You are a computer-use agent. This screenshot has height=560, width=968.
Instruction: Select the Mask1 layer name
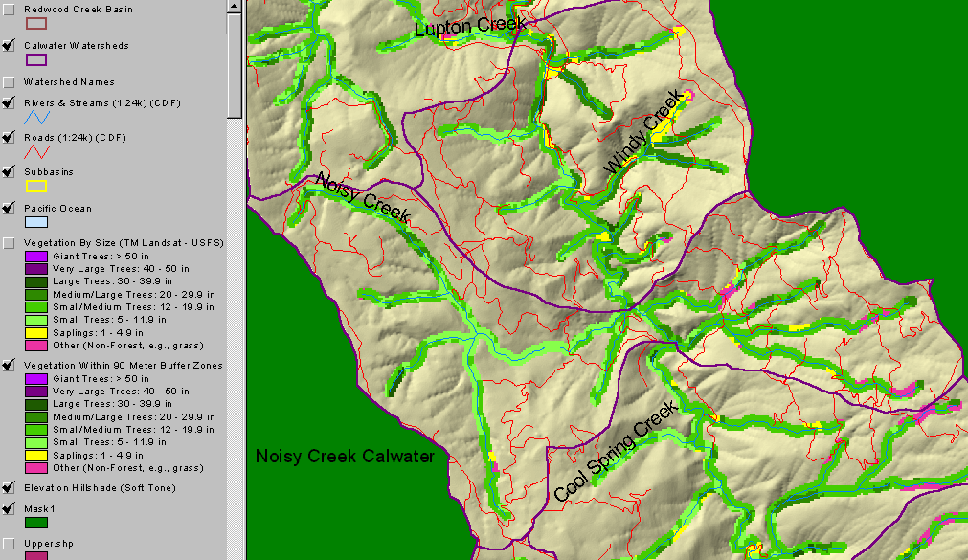tap(39, 509)
